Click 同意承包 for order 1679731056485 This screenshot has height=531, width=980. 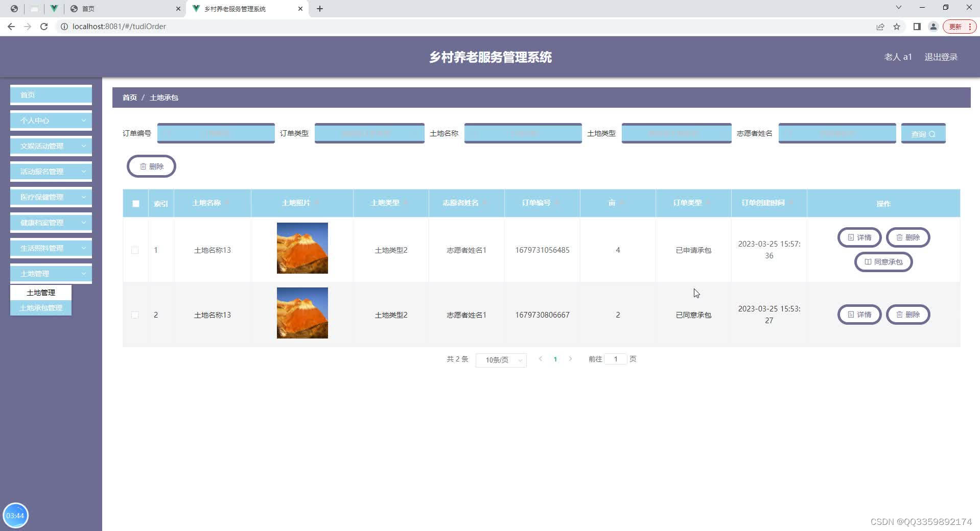coord(883,262)
